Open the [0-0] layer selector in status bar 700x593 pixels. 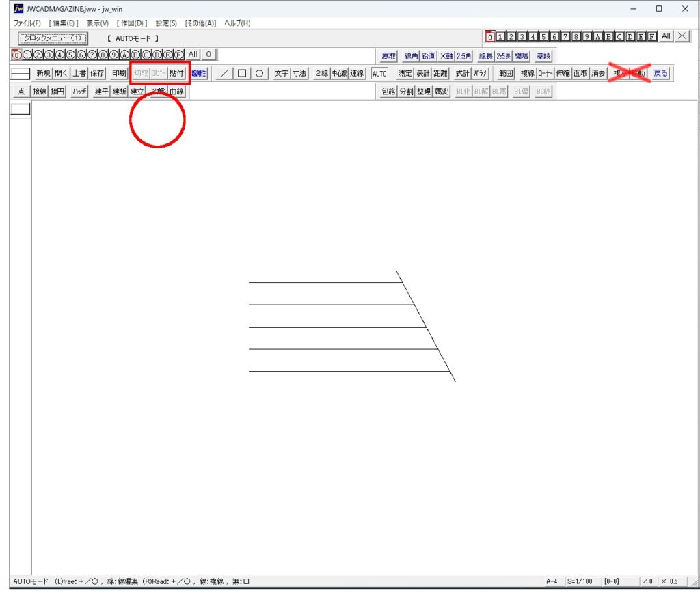[611, 581]
